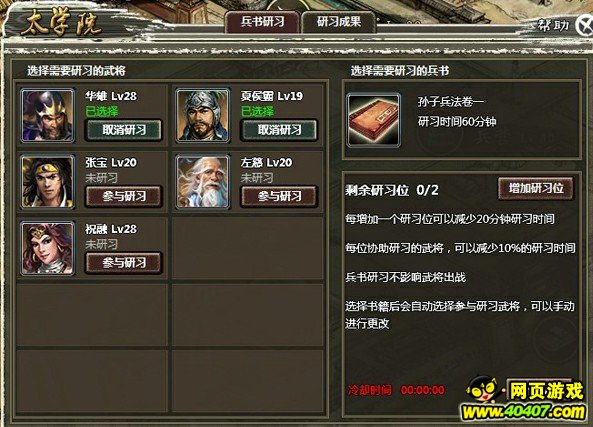Click the 孙子兵法卷一 book icon
Viewport: 593px width, 427px height.
point(374,120)
